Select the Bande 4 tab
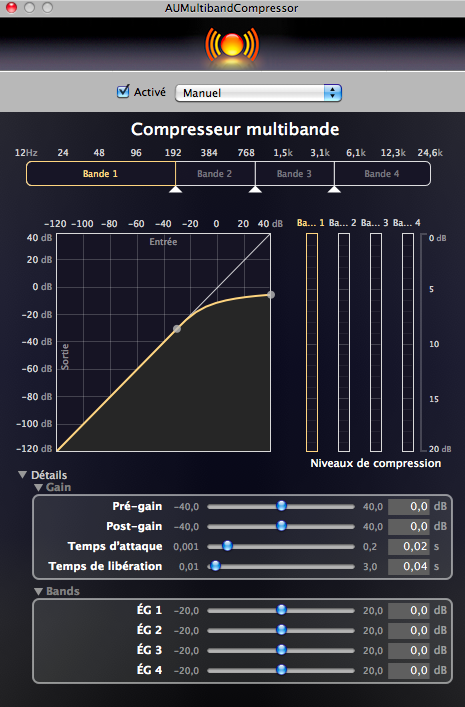465x707 pixels. [x=382, y=174]
